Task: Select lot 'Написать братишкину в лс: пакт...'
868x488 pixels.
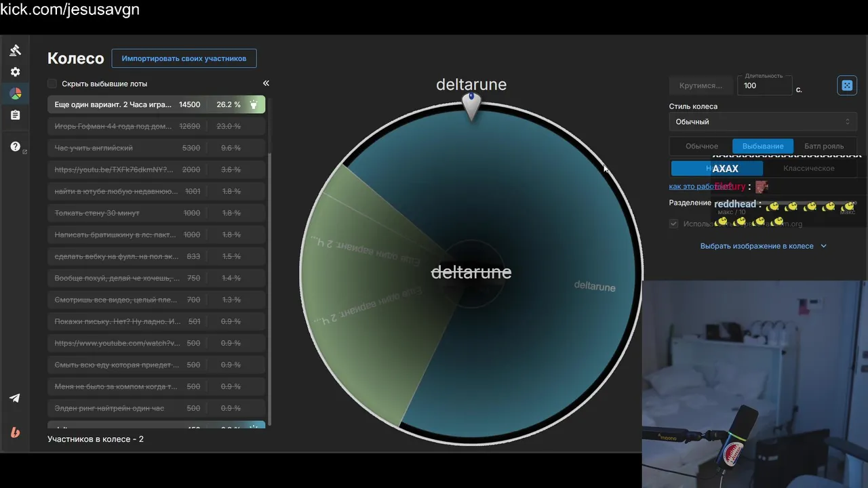Action: click(x=156, y=235)
